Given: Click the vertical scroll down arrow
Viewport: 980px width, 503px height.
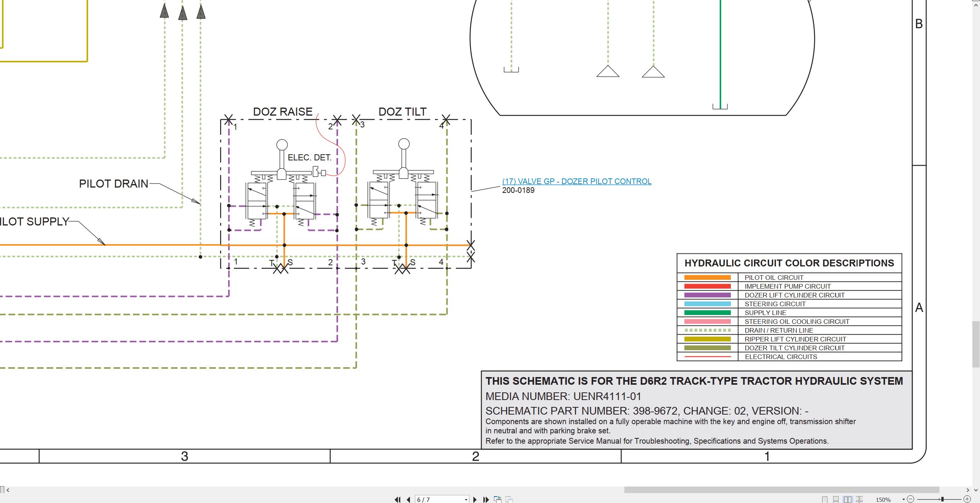Looking at the screenshot, I should point(976,490).
